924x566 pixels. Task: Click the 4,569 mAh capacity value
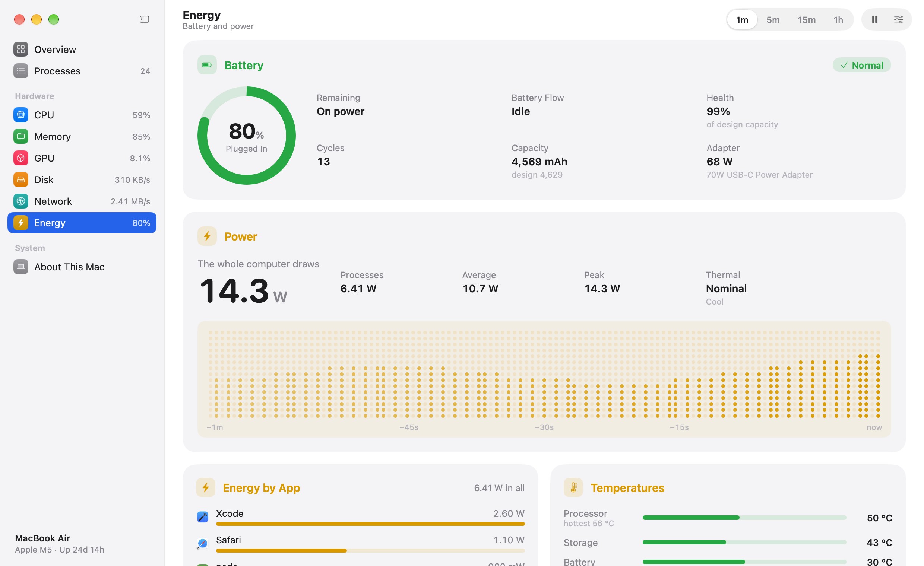[539, 162]
